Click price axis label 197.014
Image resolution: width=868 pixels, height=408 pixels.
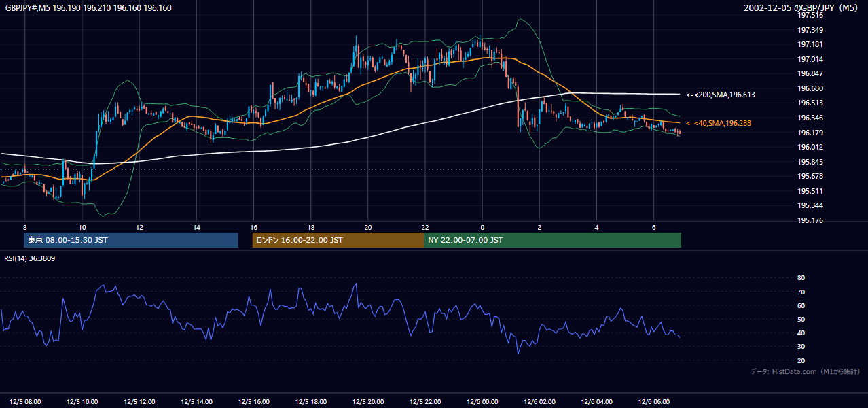coord(809,59)
